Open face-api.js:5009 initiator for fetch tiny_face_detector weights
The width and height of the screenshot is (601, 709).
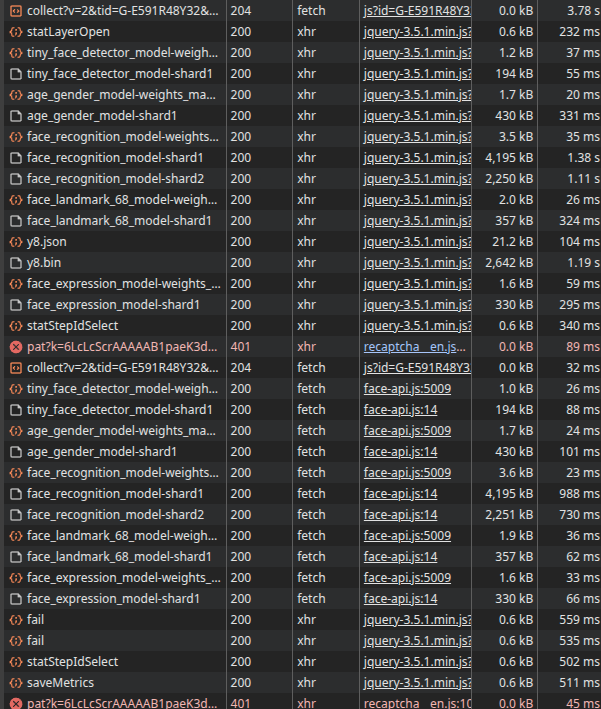407,389
